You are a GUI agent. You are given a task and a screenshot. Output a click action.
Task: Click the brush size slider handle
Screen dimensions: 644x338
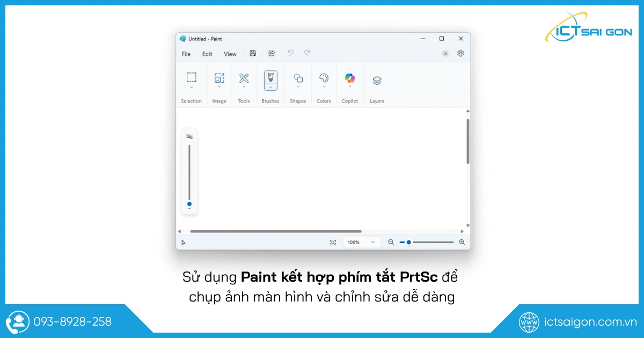pyautogui.click(x=189, y=204)
